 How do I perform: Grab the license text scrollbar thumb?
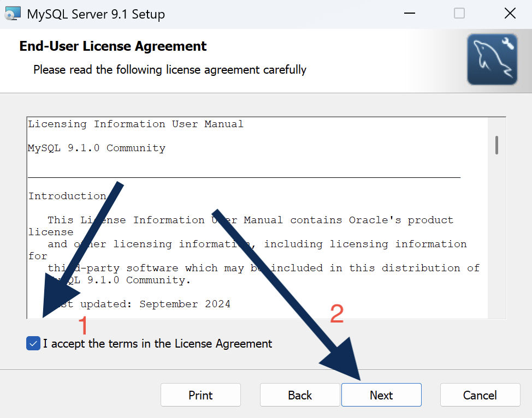click(x=496, y=145)
